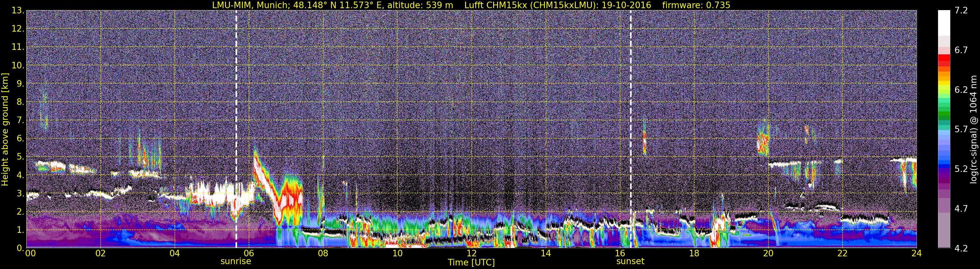Click the white top segment of the colorbar
The image size is (980, 269).
pyautogui.click(x=944, y=23)
